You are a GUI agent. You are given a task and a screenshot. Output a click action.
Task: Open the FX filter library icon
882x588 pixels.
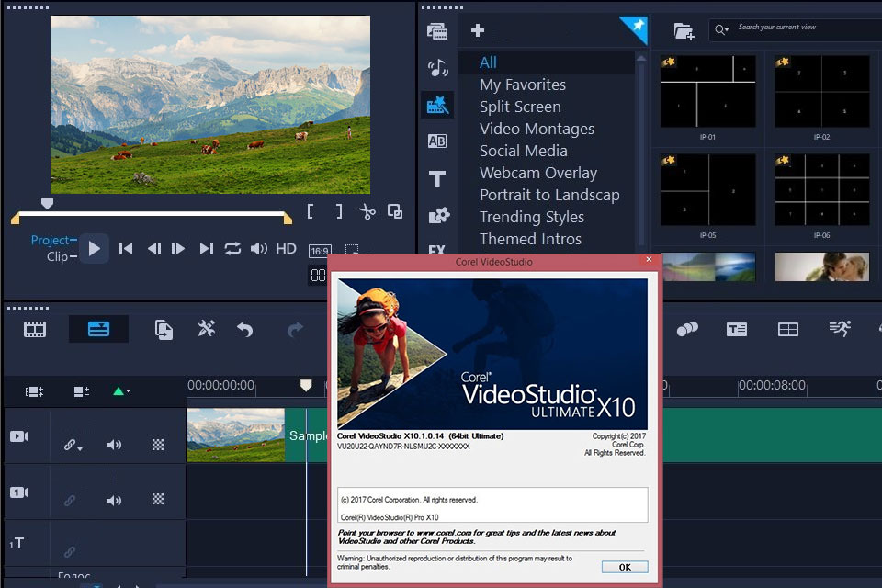pyautogui.click(x=437, y=249)
